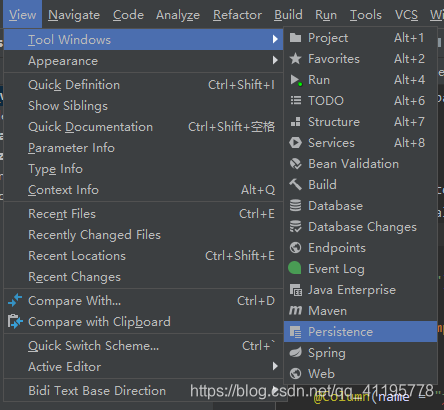
Task: Open the Navigate menu
Action: click(74, 15)
